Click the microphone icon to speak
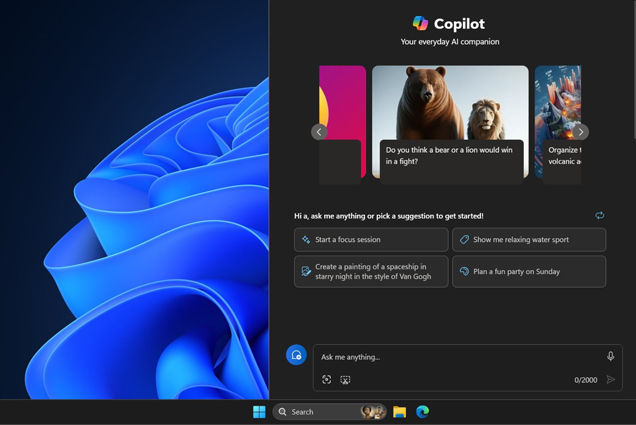Image resolution: width=636 pixels, height=425 pixels. tap(610, 357)
